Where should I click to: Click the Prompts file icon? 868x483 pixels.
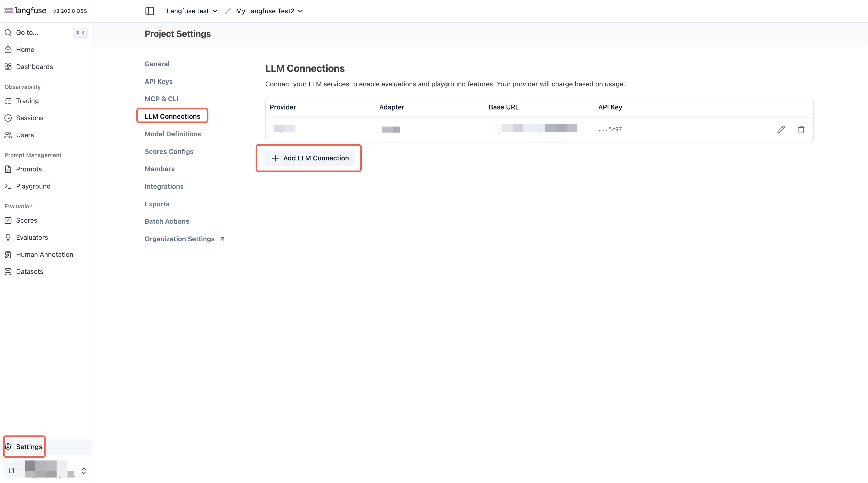(x=8, y=169)
